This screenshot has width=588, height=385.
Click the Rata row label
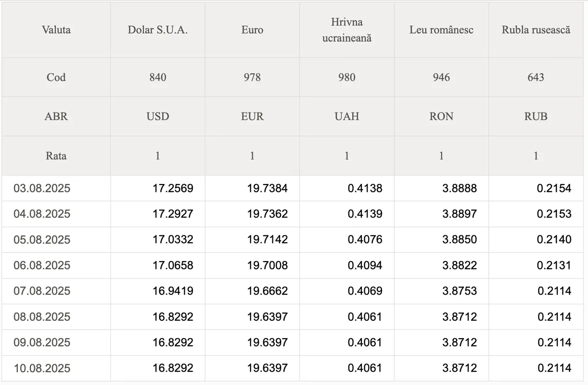(56, 156)
